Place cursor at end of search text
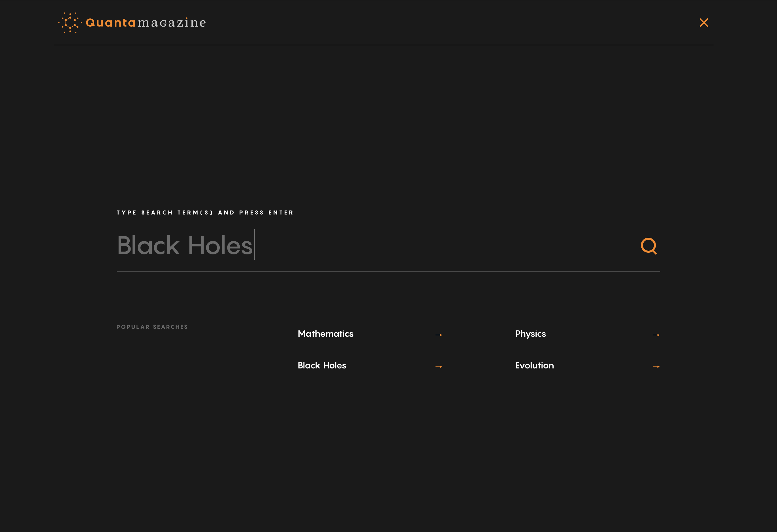Screen dimensions: 777x532 [x=254, y=246]
